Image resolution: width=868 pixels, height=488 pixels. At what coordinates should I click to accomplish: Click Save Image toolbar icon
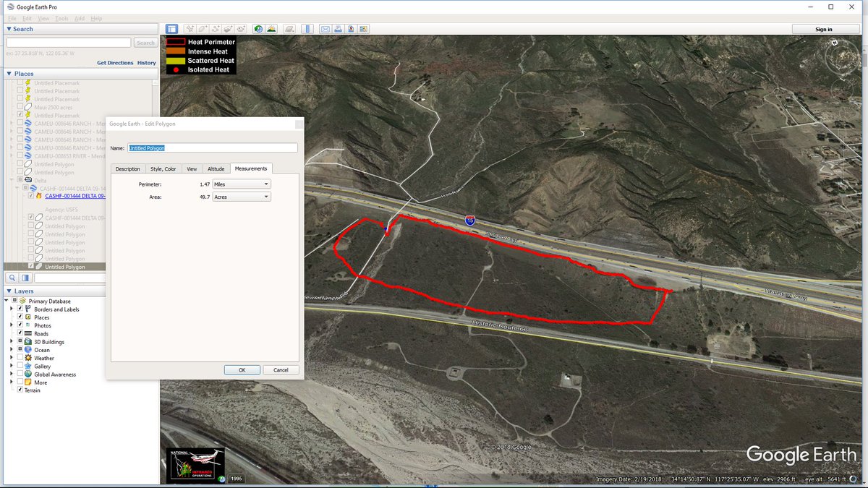(351, 29)
